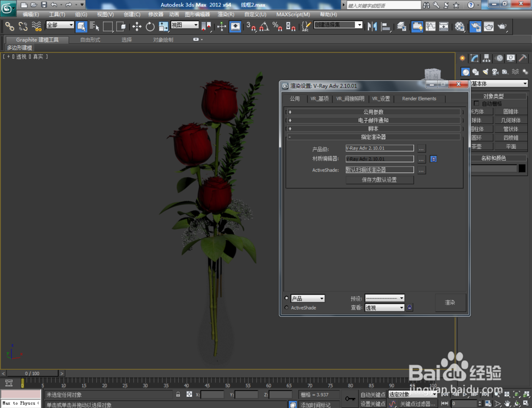Image resolution: width=532 pixels, height=408 pixels.
Task: Toggle the Keyboard Shortcut Override icon
Action: coord(235,26)
